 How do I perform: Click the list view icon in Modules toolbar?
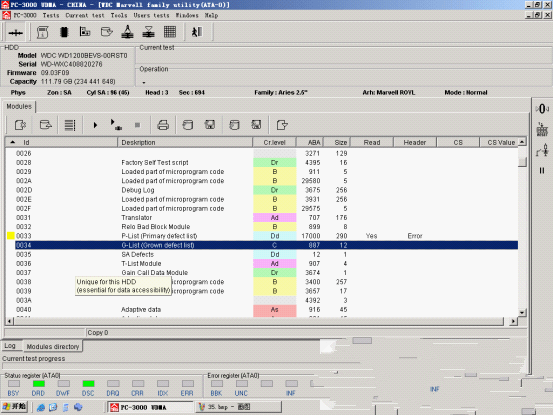[70, 125]
